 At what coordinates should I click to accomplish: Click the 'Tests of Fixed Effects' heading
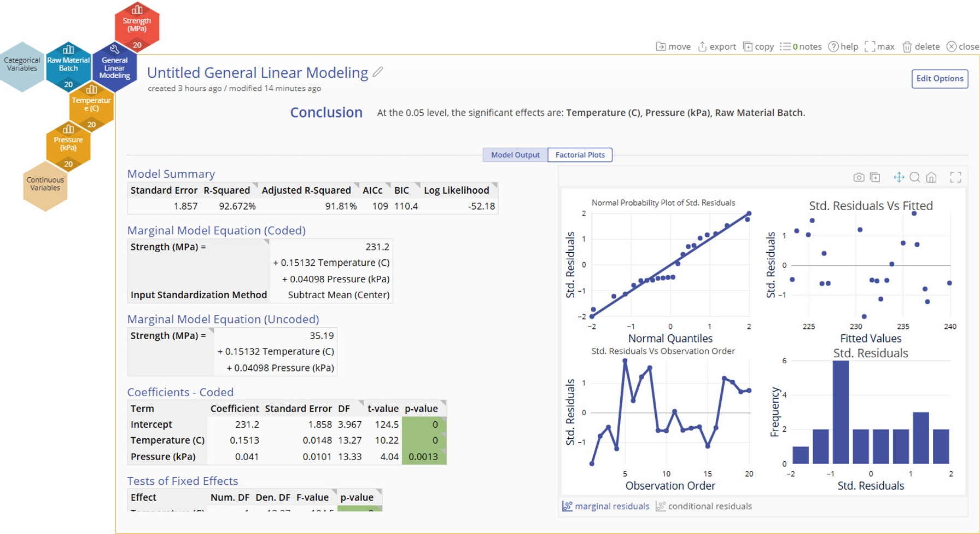[183, 481]
